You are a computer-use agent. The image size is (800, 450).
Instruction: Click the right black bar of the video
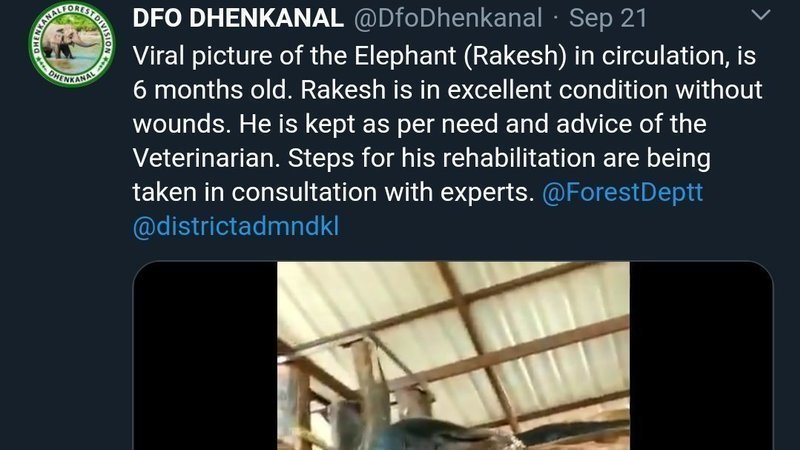pos(701,356)
